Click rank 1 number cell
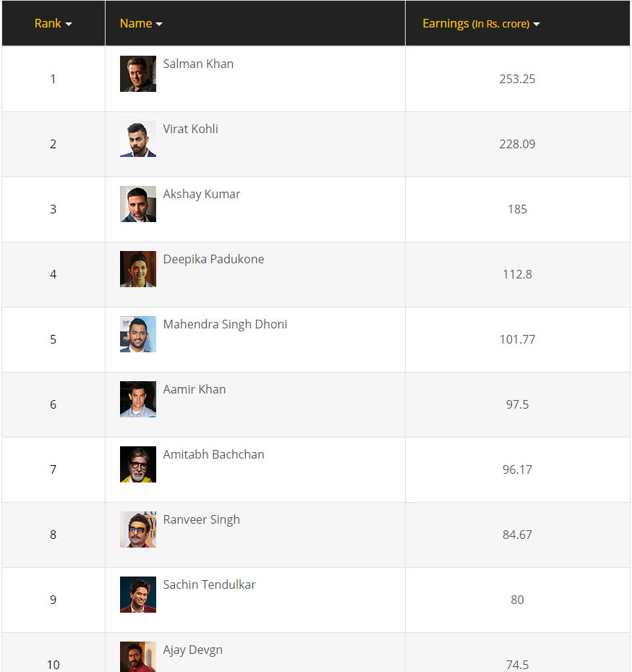The width and height of the screenshot is (632, 672). pos(53,79)
